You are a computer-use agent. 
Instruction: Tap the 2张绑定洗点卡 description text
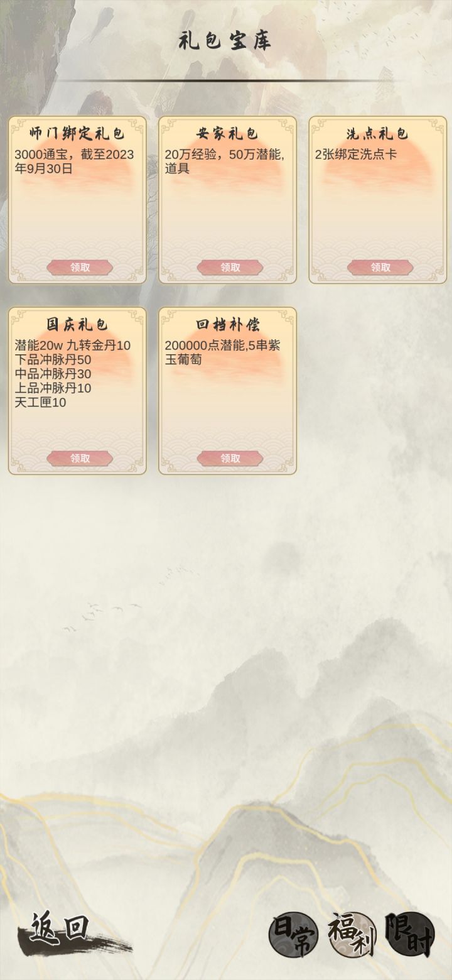tap(356, 154)
